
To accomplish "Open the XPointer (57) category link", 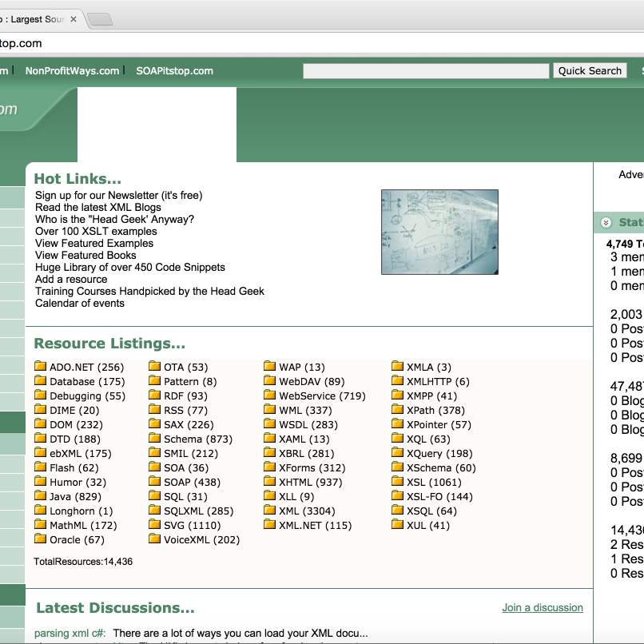I will click(439, 425).
